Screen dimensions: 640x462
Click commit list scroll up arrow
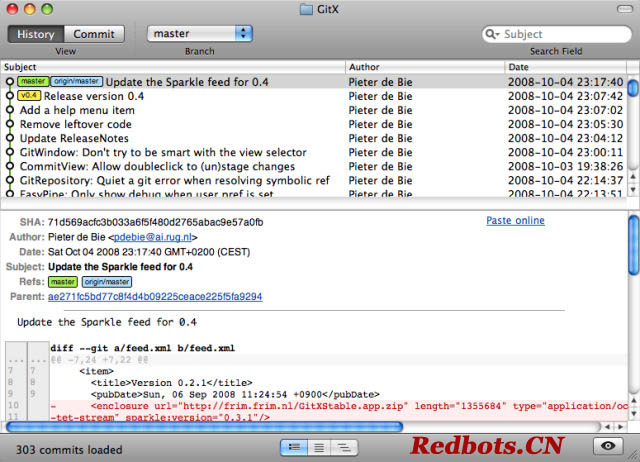coord(633,177)
